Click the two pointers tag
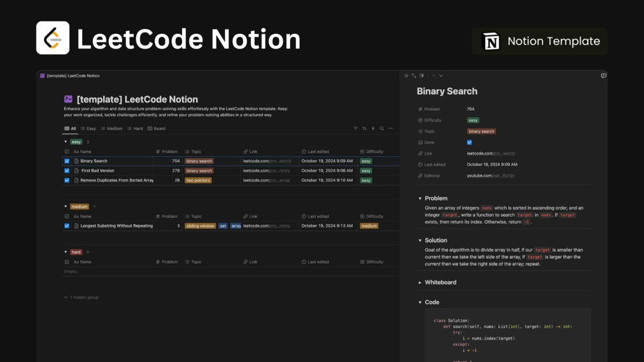Screen dimensions: 644x362 pos(198,180)
